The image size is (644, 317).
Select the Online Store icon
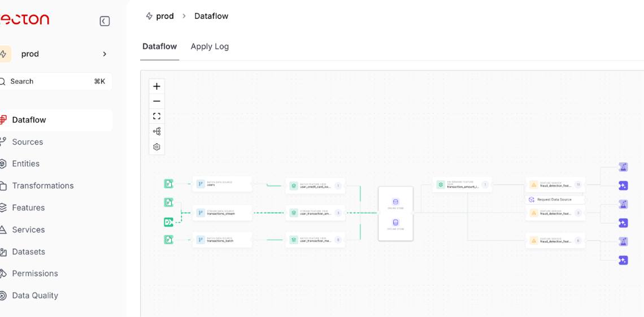coord(395,202)
